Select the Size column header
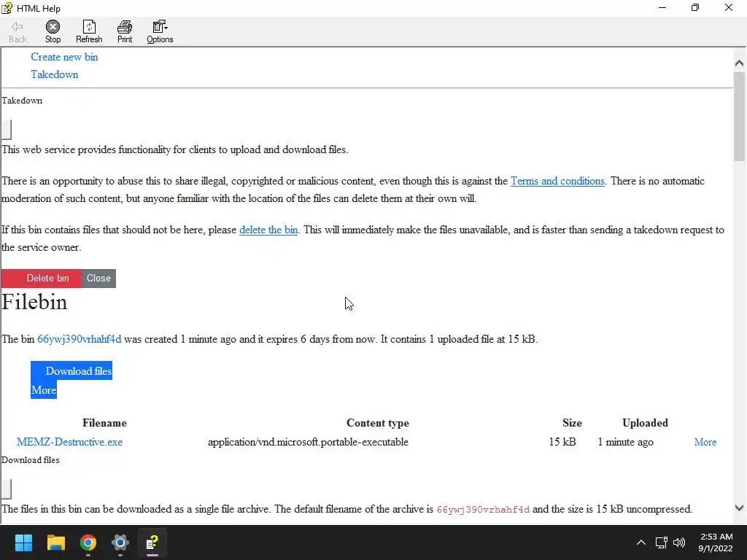Screen dimensions: 747x560 pyautogui.click(x=572, y=423)
